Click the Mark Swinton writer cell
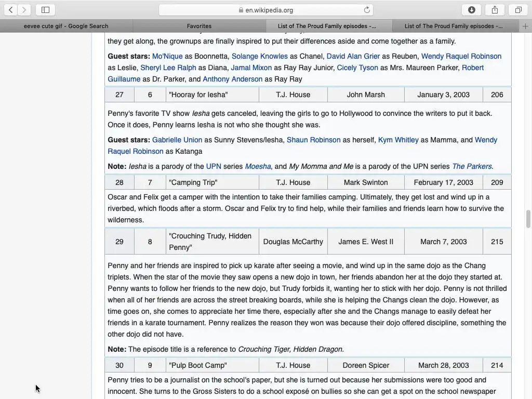 click(x=366, y=182)
